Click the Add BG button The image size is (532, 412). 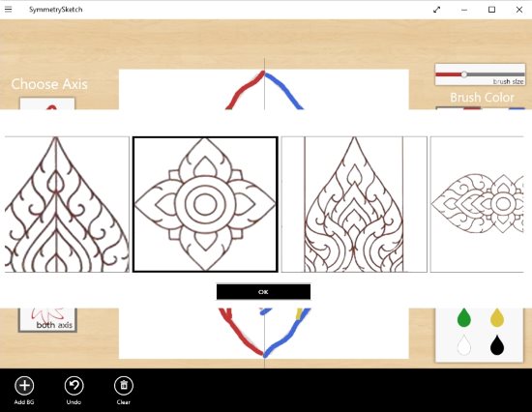[24, 391]
